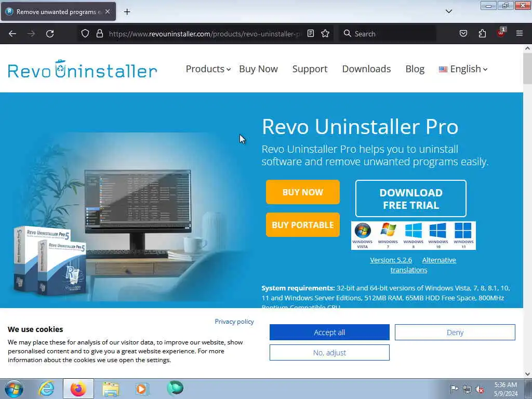Click the padlock site security icon
Screen dimensions: 532x399
point(99,34)
